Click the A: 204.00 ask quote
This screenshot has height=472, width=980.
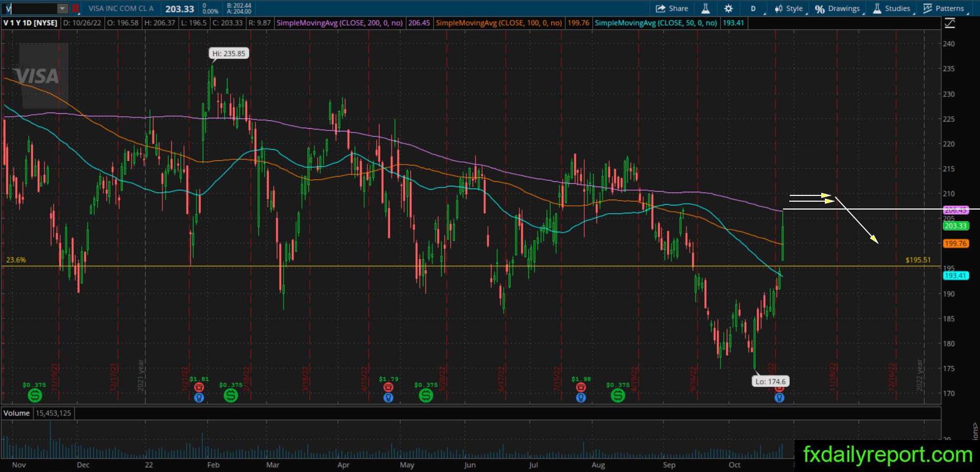tap(239, 12)
